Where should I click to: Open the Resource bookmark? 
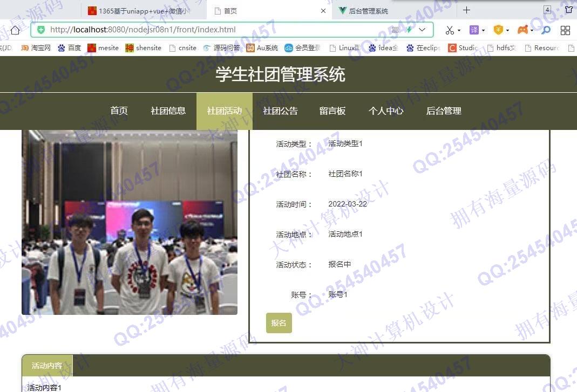coord(542,48)
